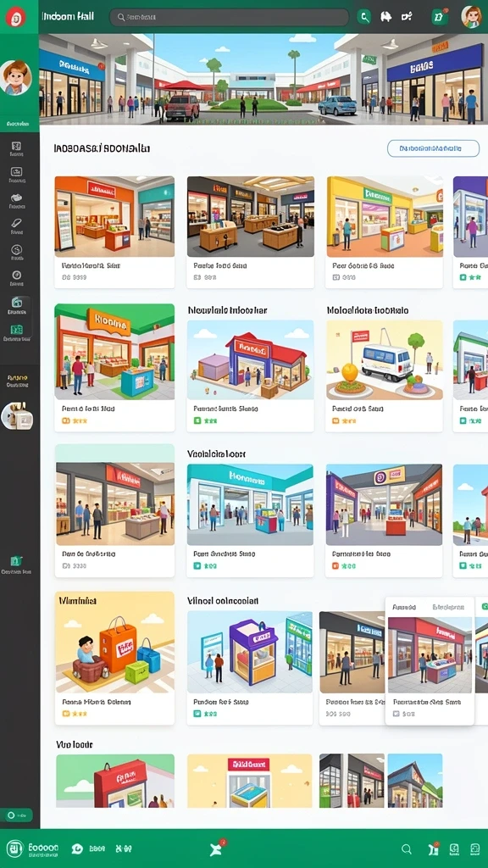Screen dimensions: 488x868
Task: Open the card with the white delivery van
Action: click(x=384, y=376)
